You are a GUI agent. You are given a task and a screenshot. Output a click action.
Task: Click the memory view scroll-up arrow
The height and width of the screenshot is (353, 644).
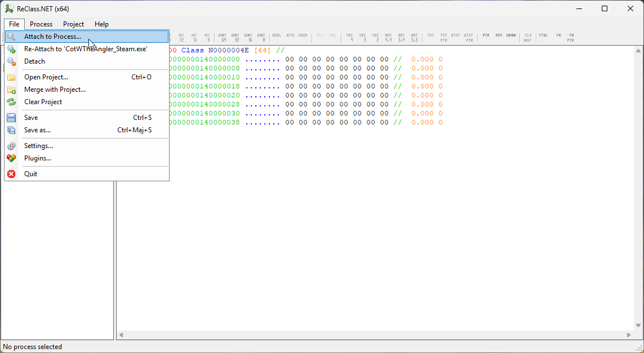638,51
